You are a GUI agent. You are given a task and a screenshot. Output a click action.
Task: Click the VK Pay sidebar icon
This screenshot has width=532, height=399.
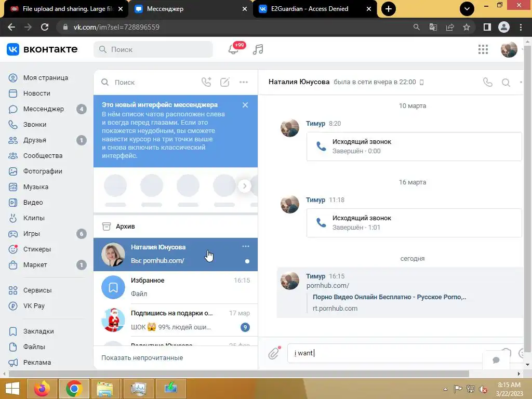tap(13, 306)
